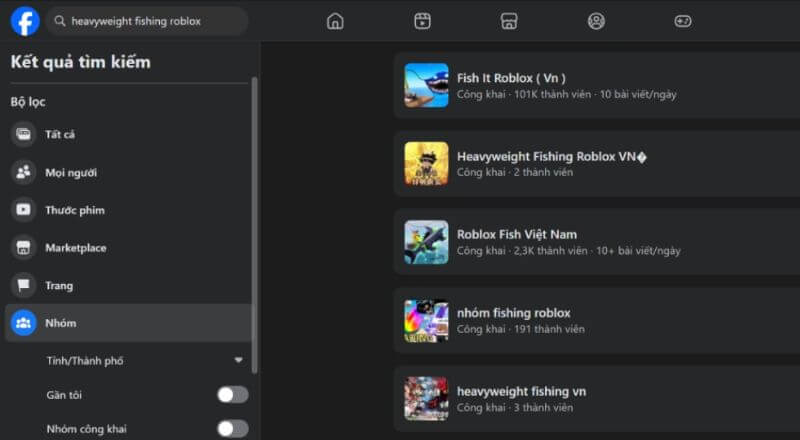Image resolution: width=800 pixels, height=440 pixels.
Task: Click the heavyweight fishing vn group thumbnail
Action: coord(426,399)
